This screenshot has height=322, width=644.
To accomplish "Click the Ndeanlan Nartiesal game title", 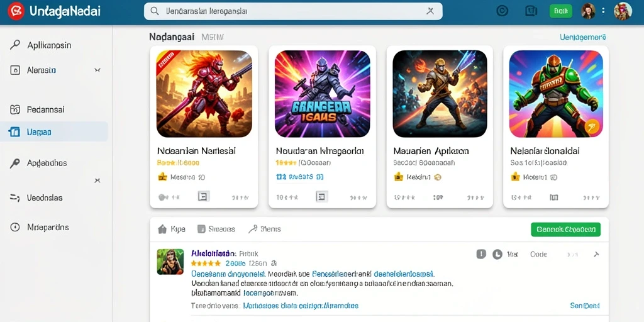I will coord(196,151).
